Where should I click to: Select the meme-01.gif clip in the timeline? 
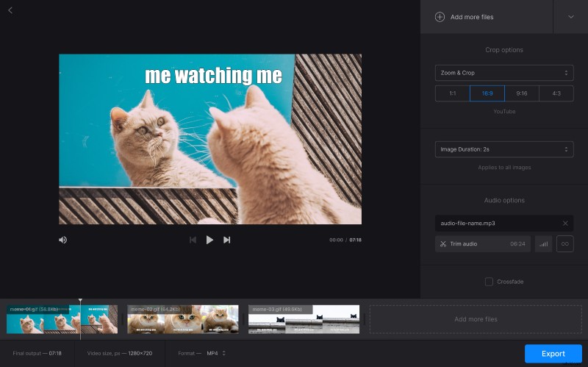point(62,319)
